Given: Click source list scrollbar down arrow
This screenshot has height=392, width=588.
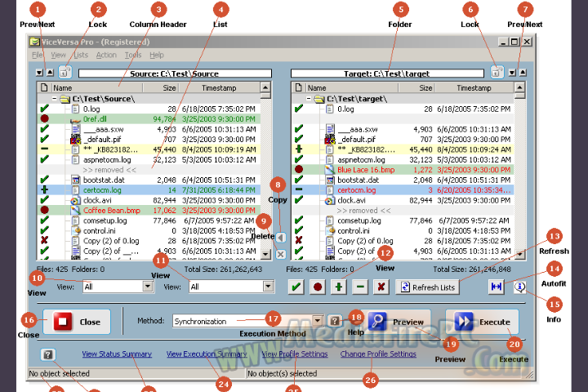Looking at the screenshot, I should 265,254.
